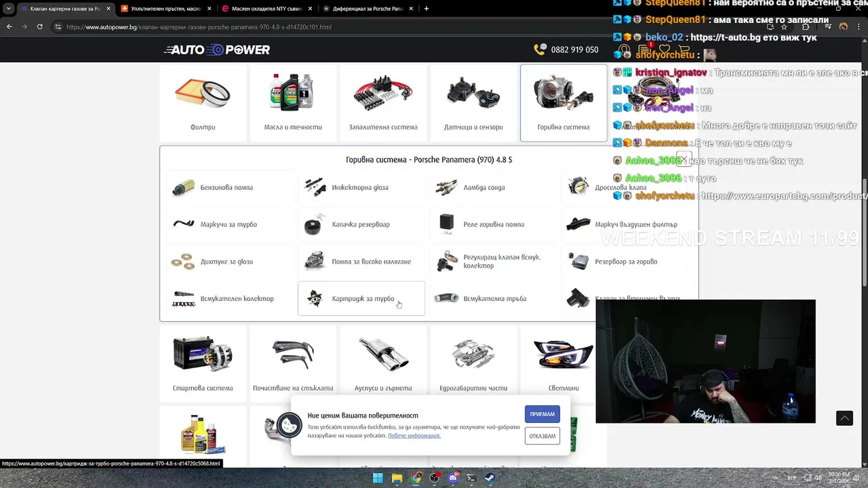Focus the autopower.bg address bar
Image resolution: width=868 pixels, height=488 pixels.
click(407, 27)
